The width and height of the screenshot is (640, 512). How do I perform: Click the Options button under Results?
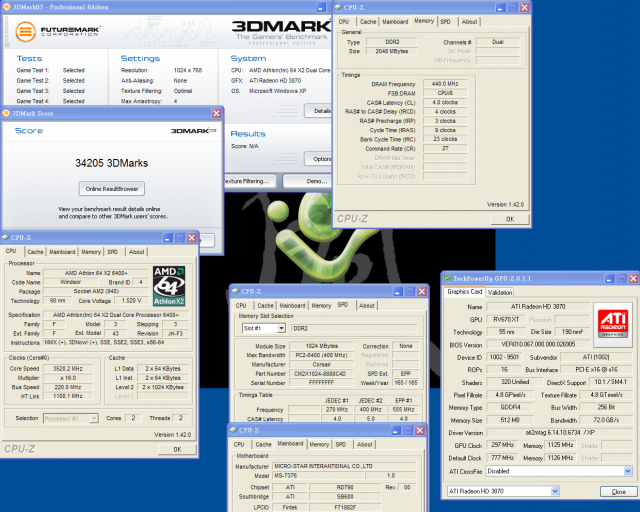[318, 159]
